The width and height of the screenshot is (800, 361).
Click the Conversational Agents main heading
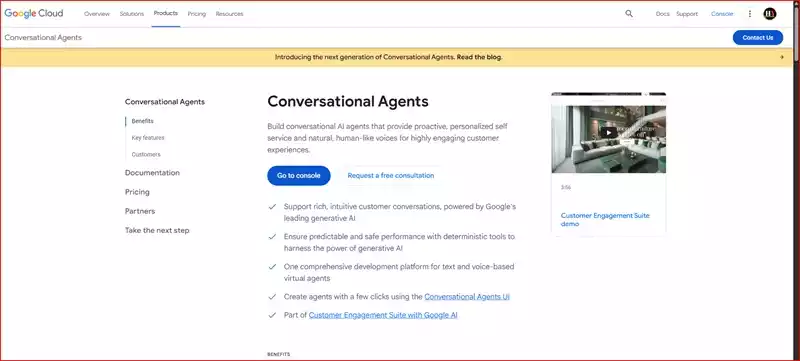[347, 101]
